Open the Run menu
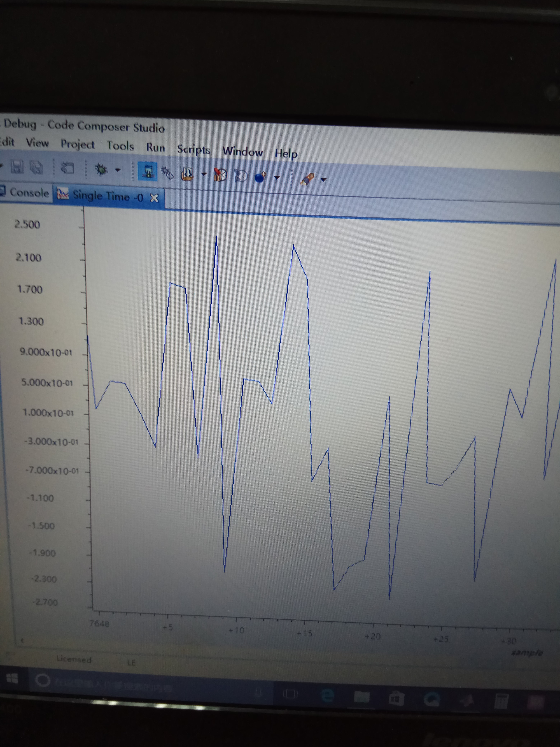This screenshot has height=747, width=560. click(155, 148)
